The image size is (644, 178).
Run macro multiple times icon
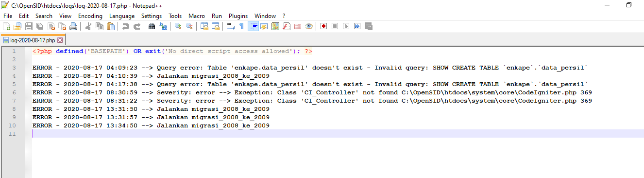[357, 26]
